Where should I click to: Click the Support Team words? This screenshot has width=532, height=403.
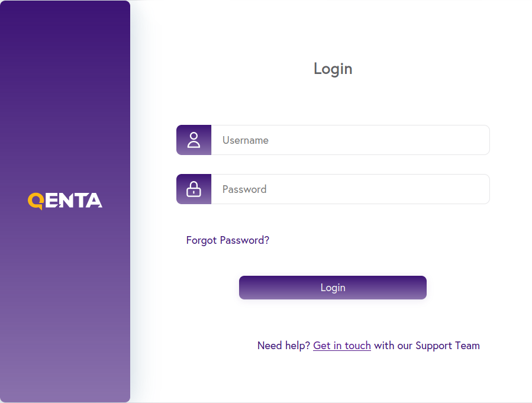447,346
